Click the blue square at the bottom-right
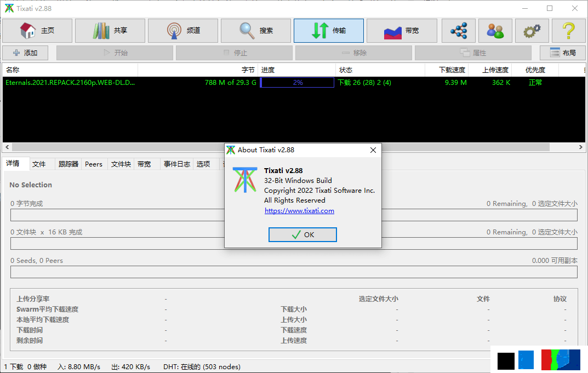The width and height of the screenshot is (588, 373). 526,359
